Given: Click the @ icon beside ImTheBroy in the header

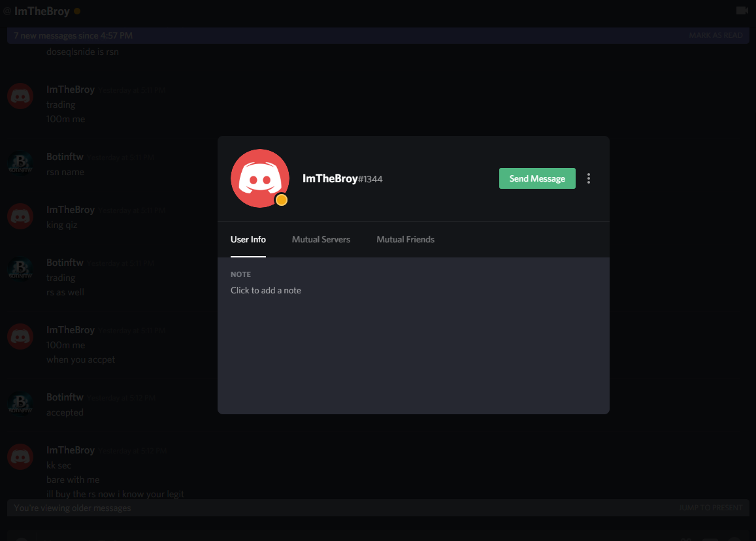Looking at the screenshot, I should click(7, 10).
